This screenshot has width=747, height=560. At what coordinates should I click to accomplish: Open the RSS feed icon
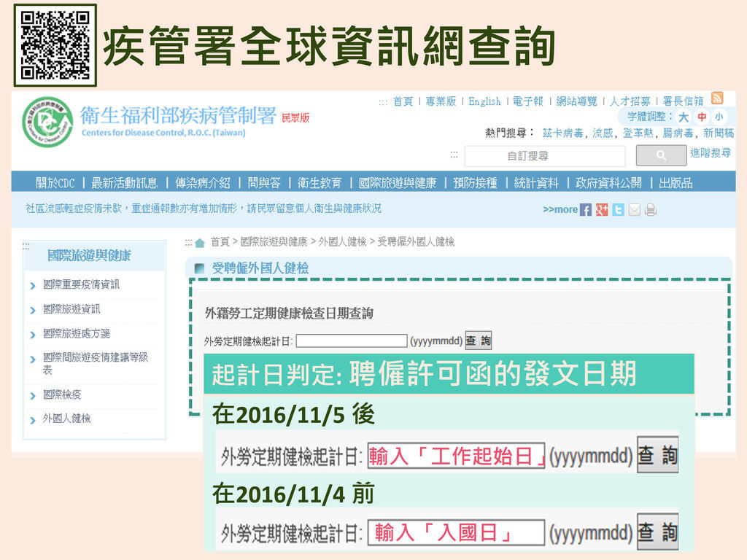717,98
